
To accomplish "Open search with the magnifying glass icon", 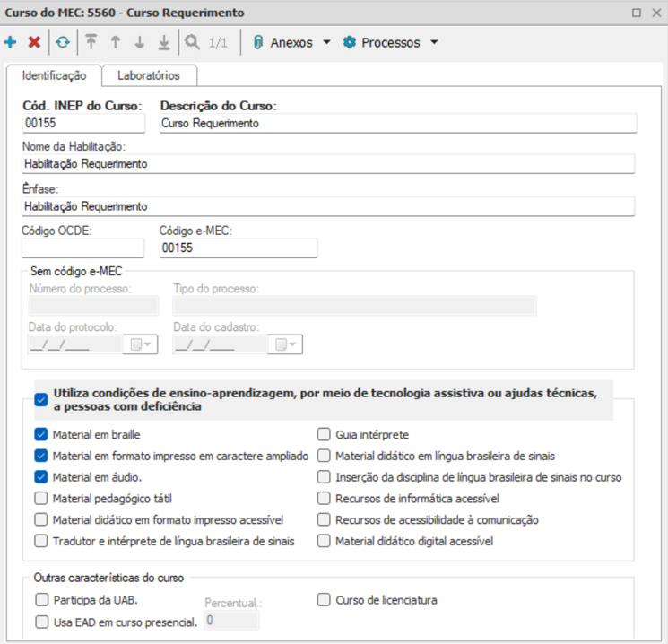I will [192, 42].
